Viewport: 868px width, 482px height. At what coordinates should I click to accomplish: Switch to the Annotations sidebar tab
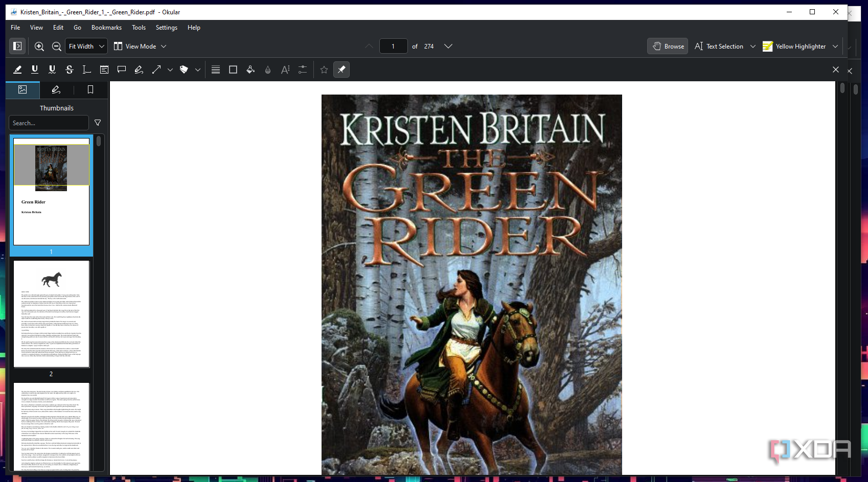pyautogui.click(x=56, y=89)
